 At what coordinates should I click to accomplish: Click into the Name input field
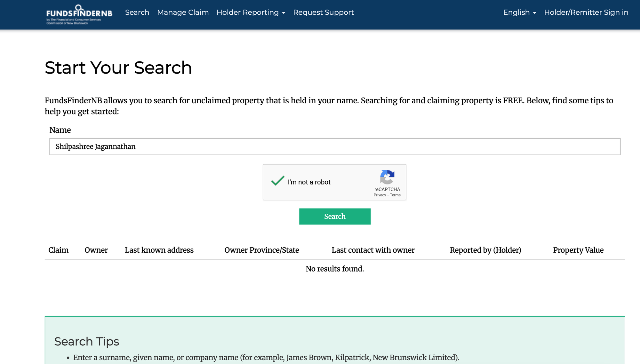(334, 146)
